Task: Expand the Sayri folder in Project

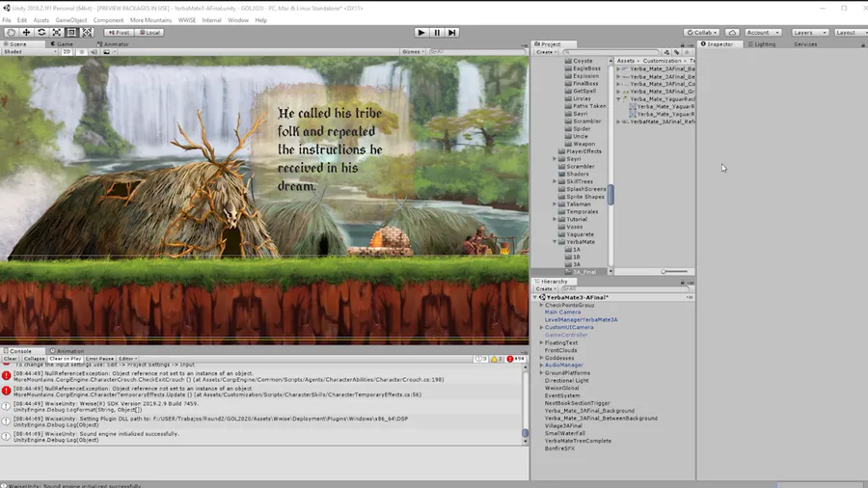Action: click(555, 159)
